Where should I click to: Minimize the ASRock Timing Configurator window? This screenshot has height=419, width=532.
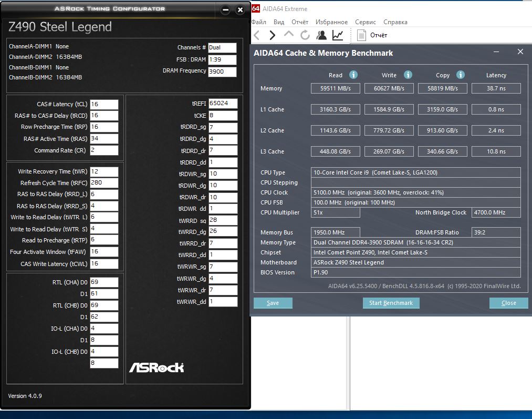point(225,10)
